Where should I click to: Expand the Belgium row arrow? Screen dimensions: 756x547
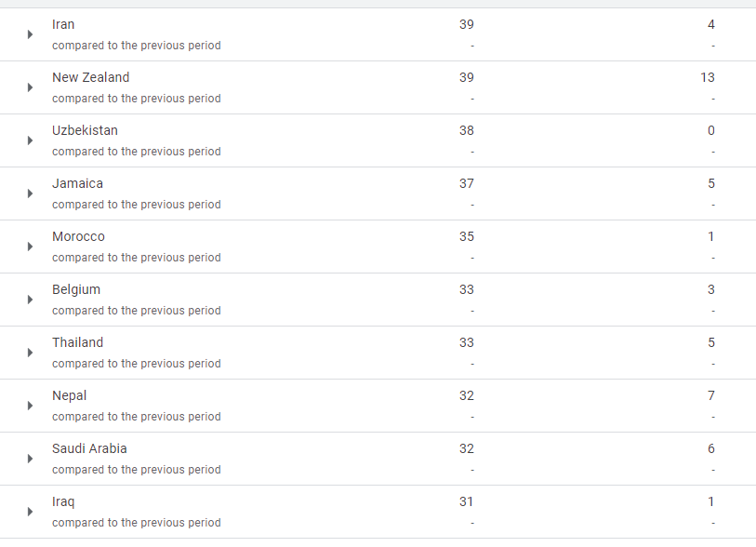coord(31,300)
